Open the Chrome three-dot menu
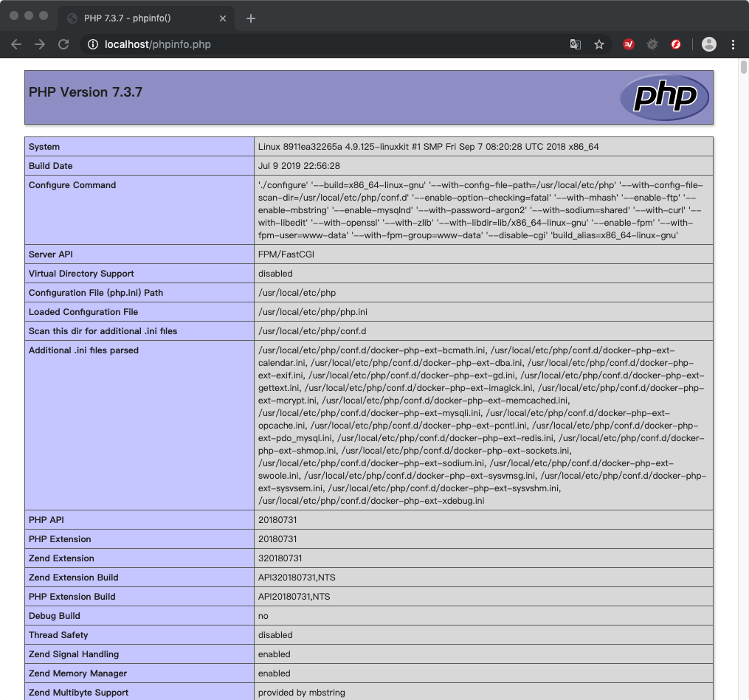Screen dimensions: 749x700 [733, 44]
